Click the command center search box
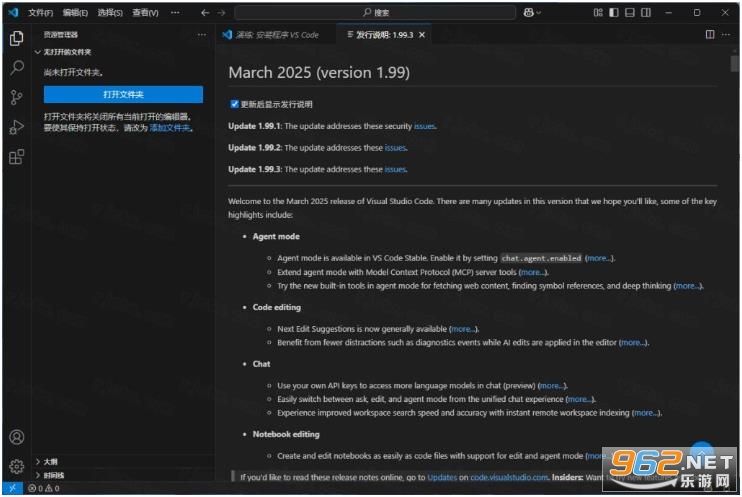This screenshot has height=497, width=742. click(375, 13)
